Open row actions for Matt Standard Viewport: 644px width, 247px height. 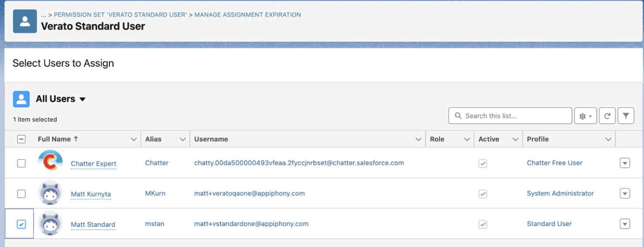[x=625, y=224]
